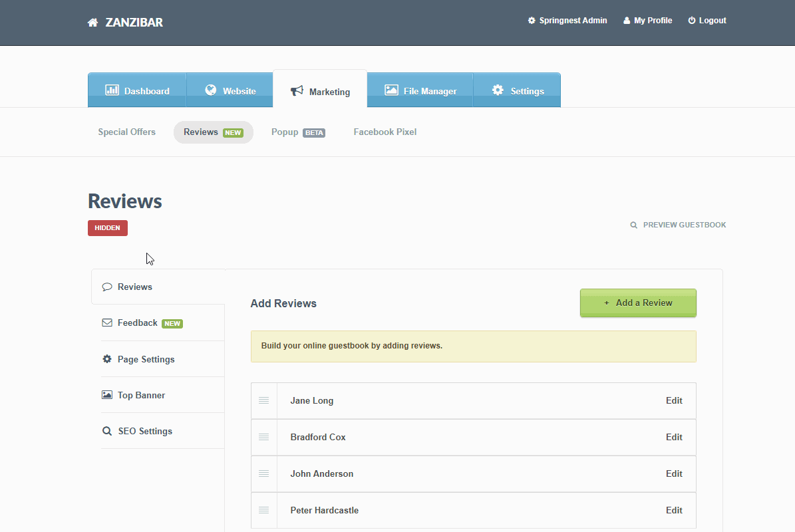Image resolution: width=795 pixels, height=532 pixels.
Task: Open Page Settings in the sidebar
Action: click(x=145, y=359)
